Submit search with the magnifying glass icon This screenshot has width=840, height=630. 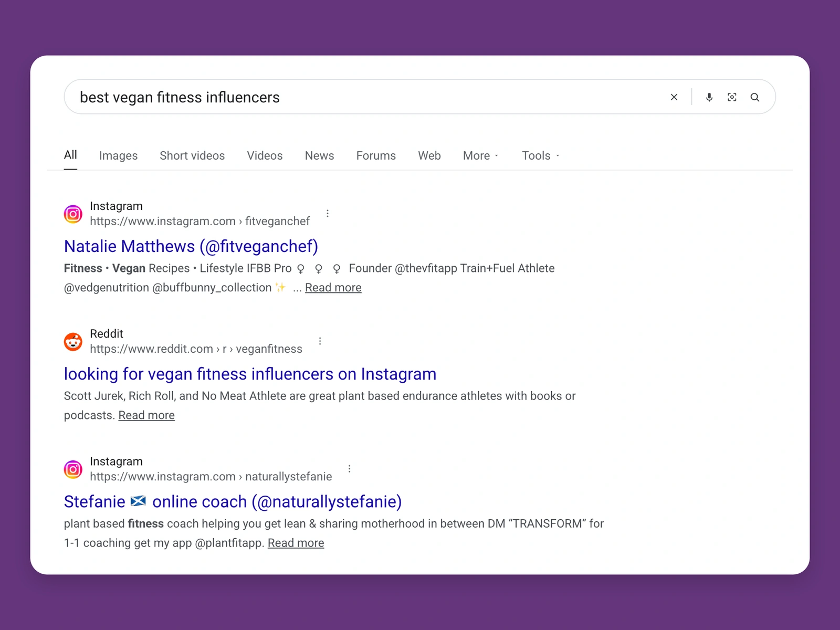(x=755, y=97)
